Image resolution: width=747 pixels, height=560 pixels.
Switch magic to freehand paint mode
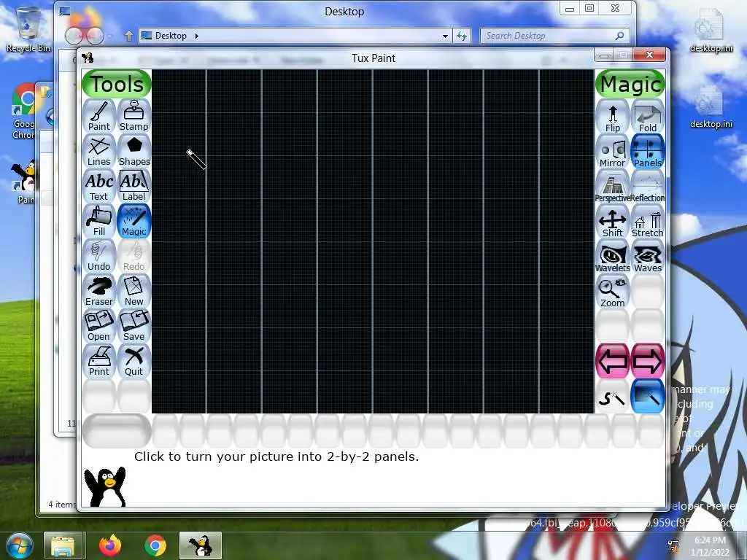click(x=613, y=397)
